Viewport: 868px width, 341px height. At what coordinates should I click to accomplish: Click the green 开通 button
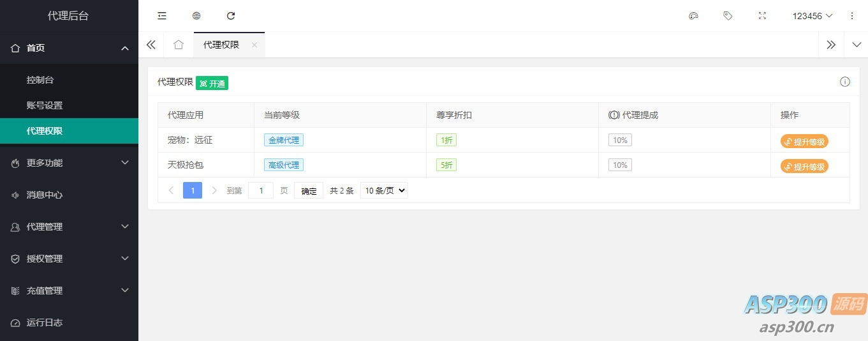[212, 83]
